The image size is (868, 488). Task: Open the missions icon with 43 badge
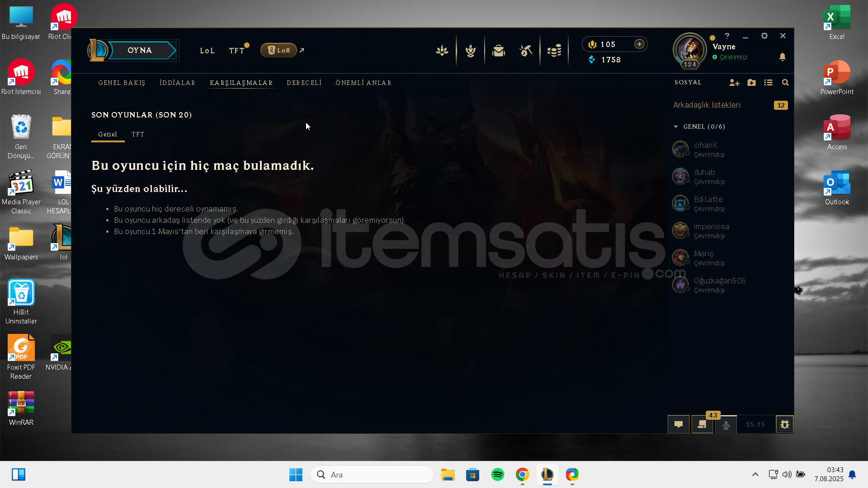click(x=703, y=424)
